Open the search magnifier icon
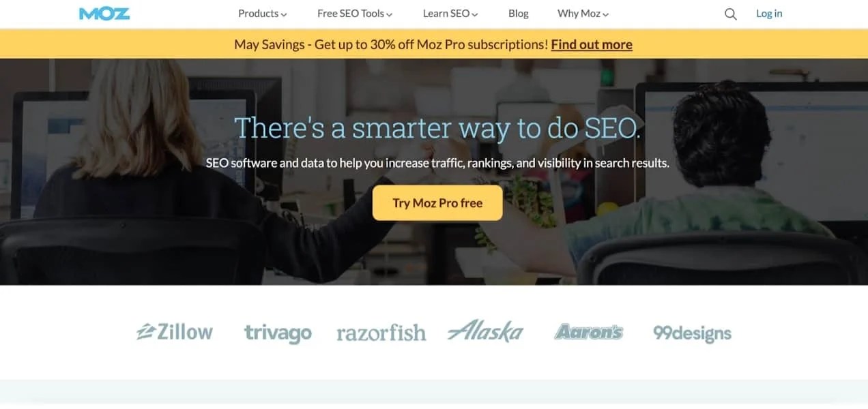The width and height of the screenshot is (868, 409). [x=730, y=14]
